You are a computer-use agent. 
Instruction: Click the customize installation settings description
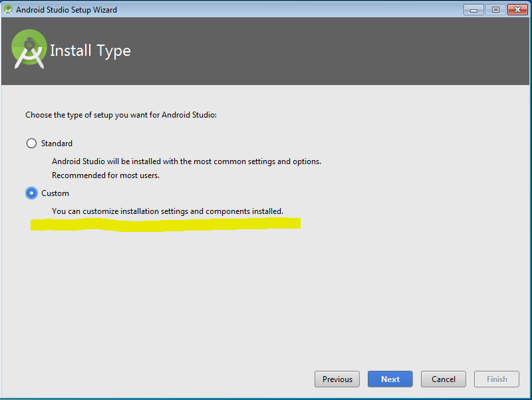[168, 211]
